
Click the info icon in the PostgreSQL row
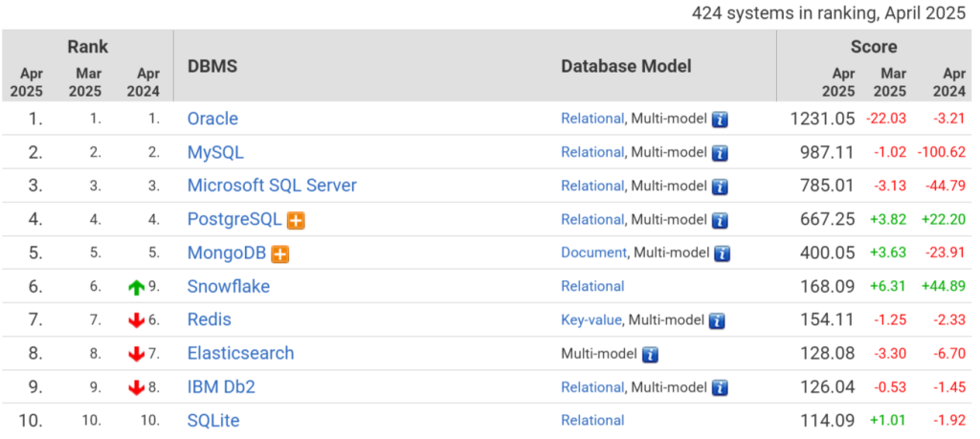coord(720,220)
